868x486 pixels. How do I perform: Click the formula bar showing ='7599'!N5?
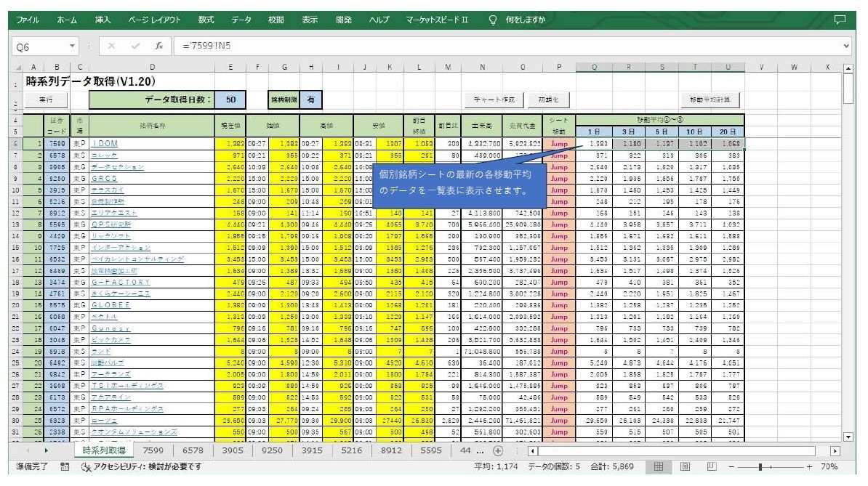click(507, 46)
